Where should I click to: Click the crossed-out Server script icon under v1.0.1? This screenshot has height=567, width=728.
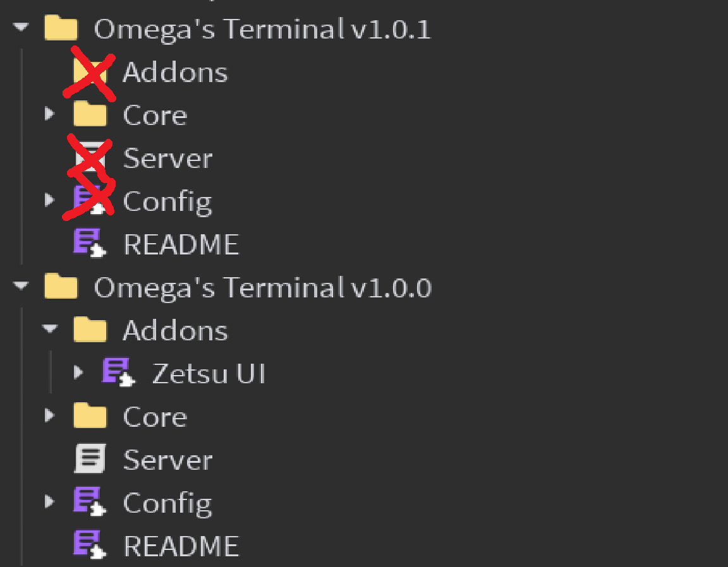89,158
